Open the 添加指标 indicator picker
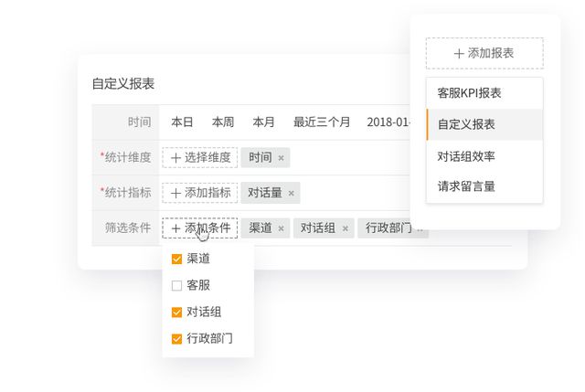This screenshot has height=392, width=585. click(x=199, y=193)
